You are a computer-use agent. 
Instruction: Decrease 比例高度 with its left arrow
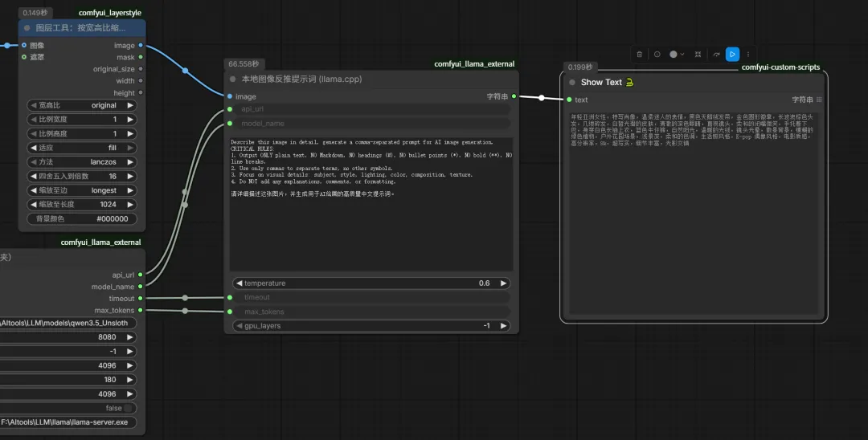point(33,134)
